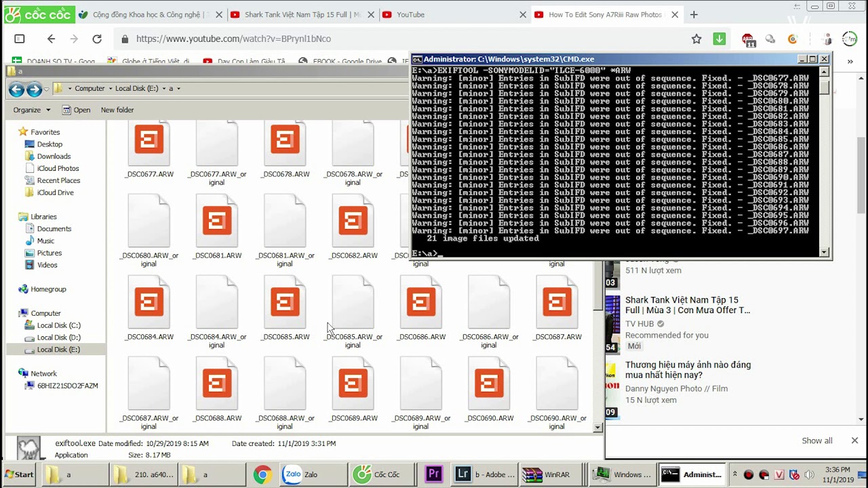This screenshot has height=488, width=868.
Task: Select the _DSC0680.ARW_original blank file
Action: point(149,222)
